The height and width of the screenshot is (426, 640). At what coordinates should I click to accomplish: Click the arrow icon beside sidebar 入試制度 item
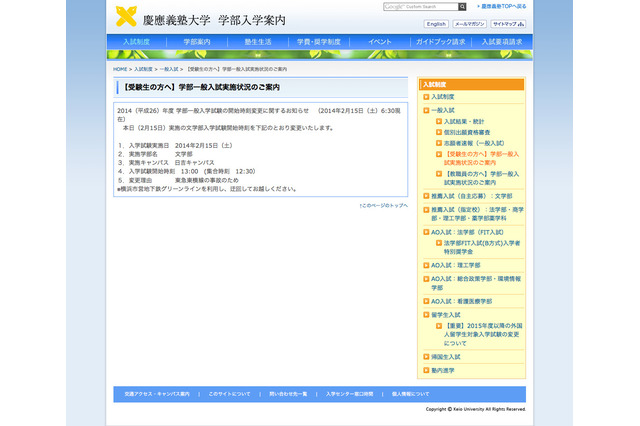(426, 97)
